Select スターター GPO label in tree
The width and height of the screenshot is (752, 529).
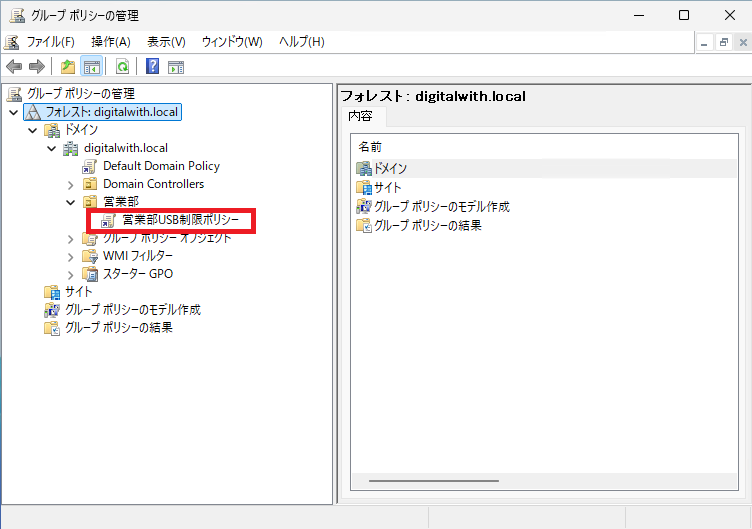(138, 274)
